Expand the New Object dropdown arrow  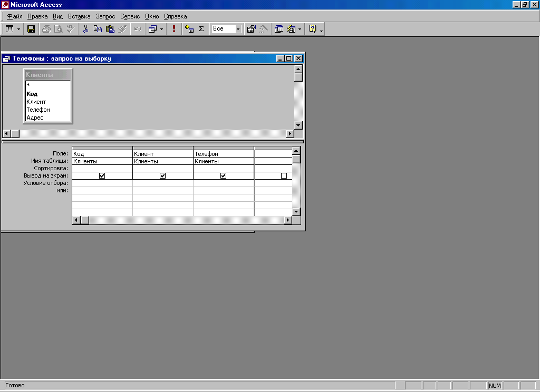pyautogui.click(x=300, y=29)
